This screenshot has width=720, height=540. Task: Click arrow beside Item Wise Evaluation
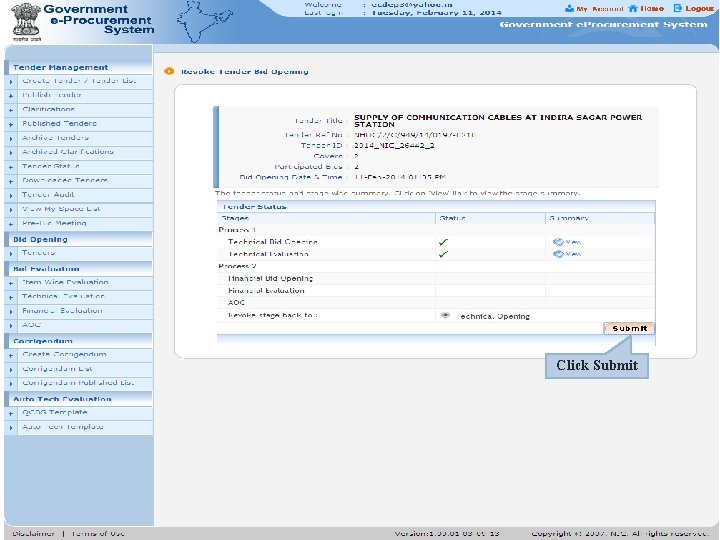coord(11,283)
